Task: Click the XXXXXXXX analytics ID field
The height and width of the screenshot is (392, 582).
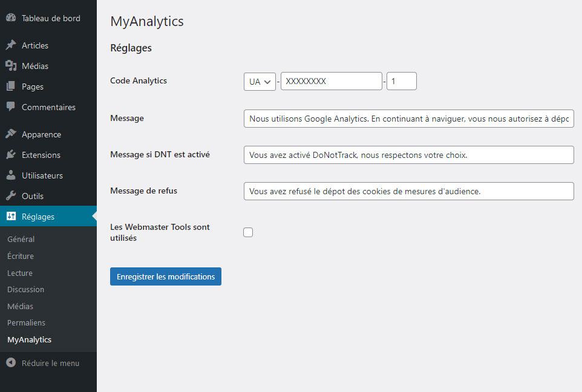Action: [332, 81]
